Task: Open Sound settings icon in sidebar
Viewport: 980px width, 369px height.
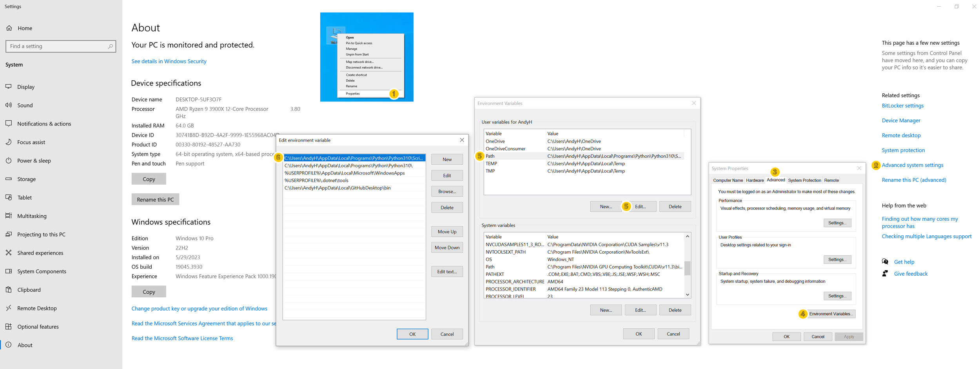Action: pyautogui.click(x=9, y=105)
